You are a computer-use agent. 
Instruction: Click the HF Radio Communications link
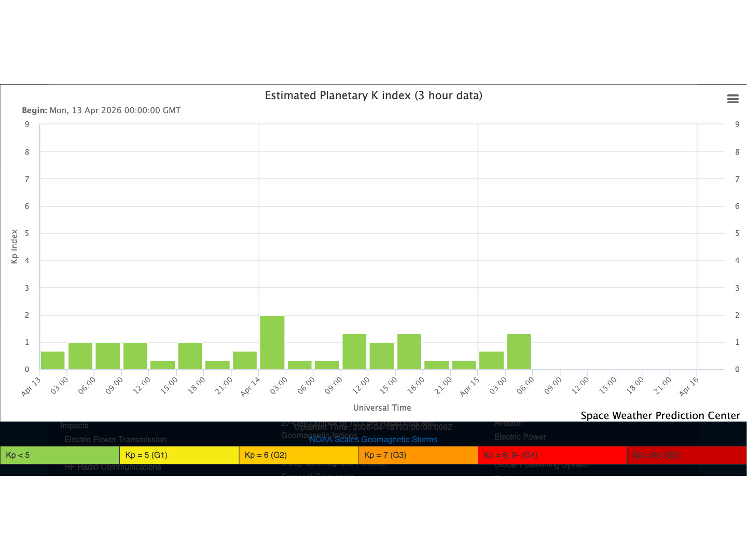click(113, 467)
